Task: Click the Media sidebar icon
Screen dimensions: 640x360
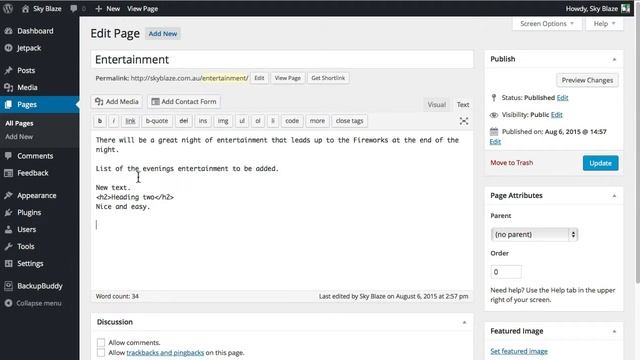Action: [x=9, y=87]
